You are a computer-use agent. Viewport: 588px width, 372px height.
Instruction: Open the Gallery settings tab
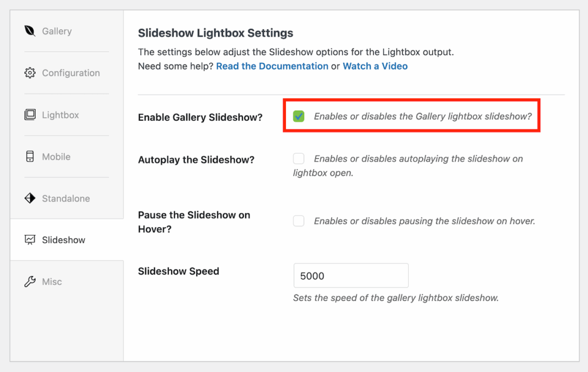[57, 31]
